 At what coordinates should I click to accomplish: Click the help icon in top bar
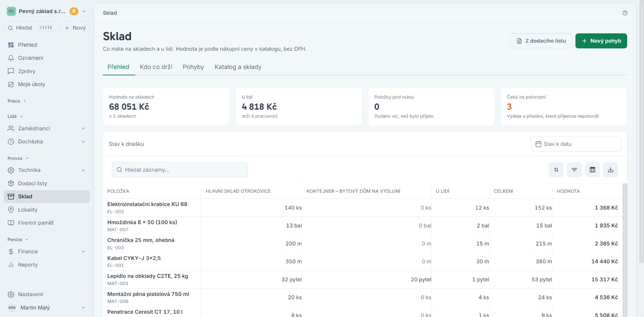(625, 13)
